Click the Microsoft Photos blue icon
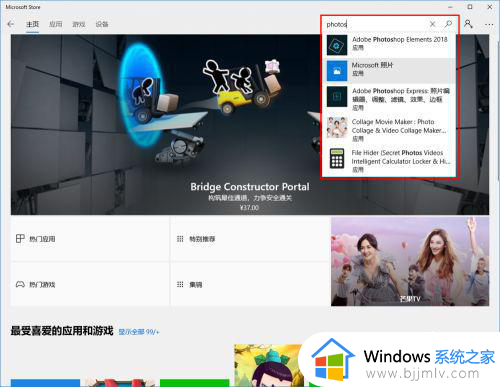This screenshot has height=387, width=500. coord(337,71)
